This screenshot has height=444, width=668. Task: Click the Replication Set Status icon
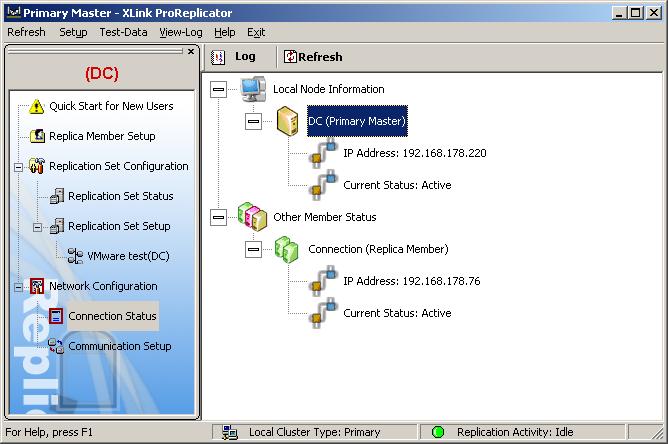click(x=57, y=196)
